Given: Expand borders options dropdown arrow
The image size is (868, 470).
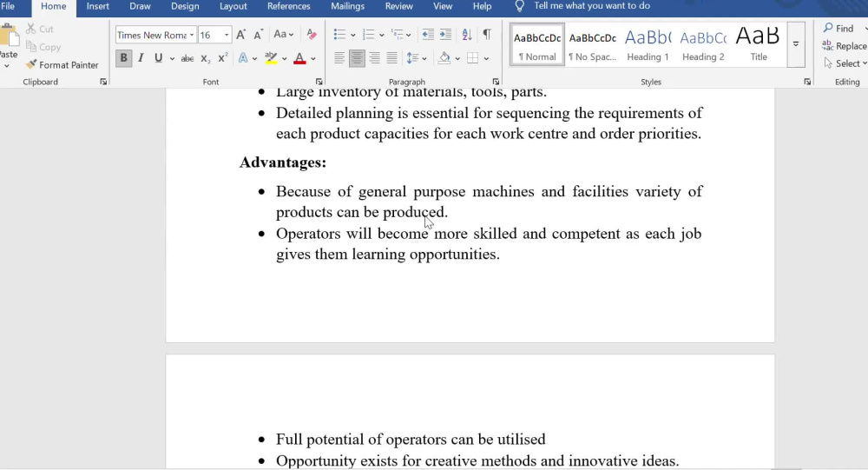Looking at the screenshot, I should pyautogui.click(x=486, y=59).
